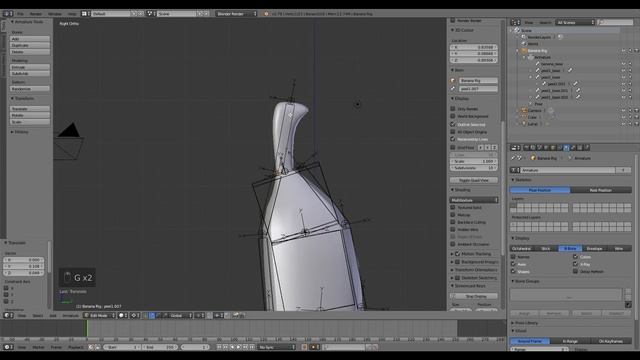Viewport: 640px width, 360px height.
Task: Click the pivot point icon in 3D header
Action: click(x=134, y=315)
